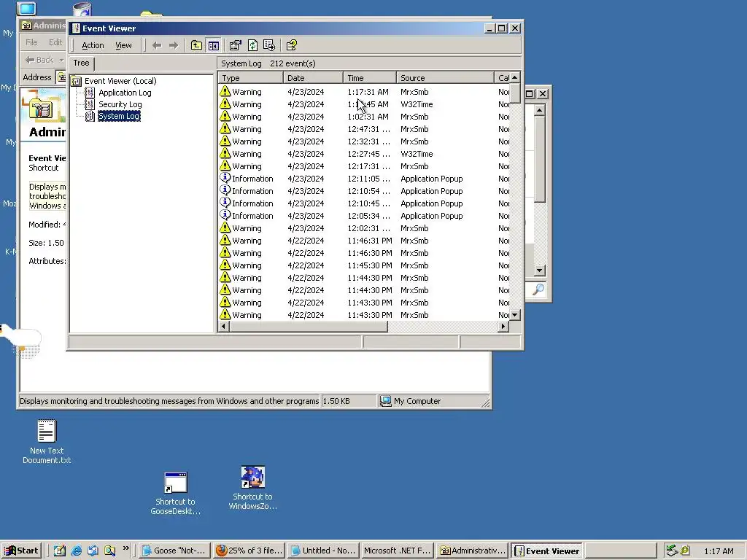747x560 pixels.
Task: Select New Text Document.txt on desktop
Action: click(x=47, y=441)
